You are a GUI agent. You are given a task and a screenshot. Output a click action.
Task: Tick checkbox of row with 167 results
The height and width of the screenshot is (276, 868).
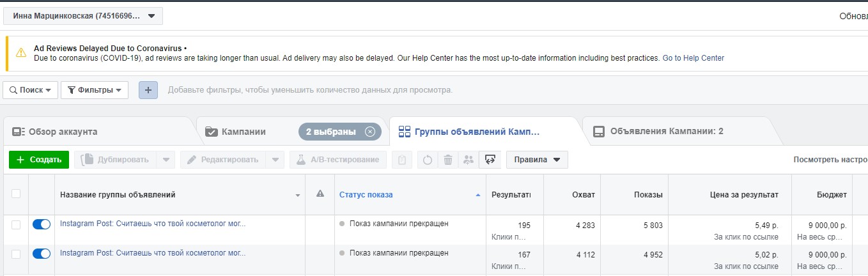tap(16, 254)
